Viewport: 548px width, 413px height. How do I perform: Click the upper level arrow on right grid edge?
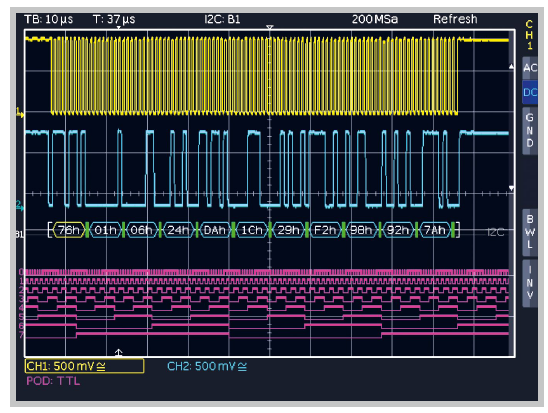click(511, 66)
